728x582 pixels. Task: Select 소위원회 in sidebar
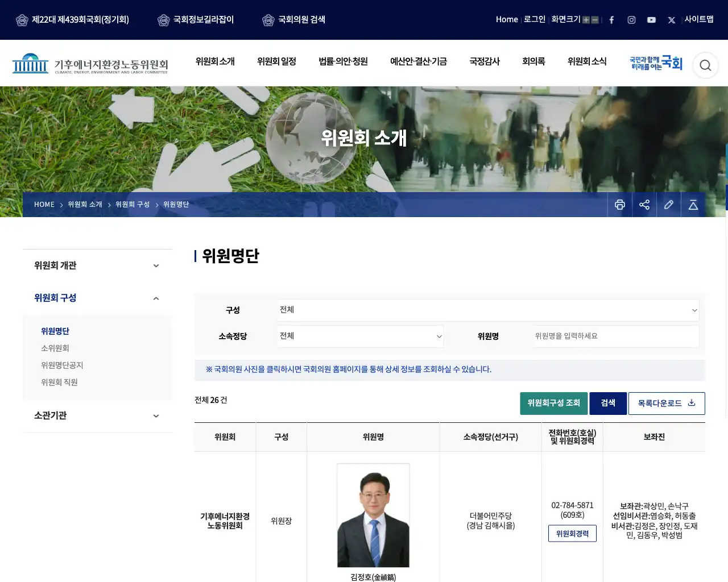coord(55,348)
